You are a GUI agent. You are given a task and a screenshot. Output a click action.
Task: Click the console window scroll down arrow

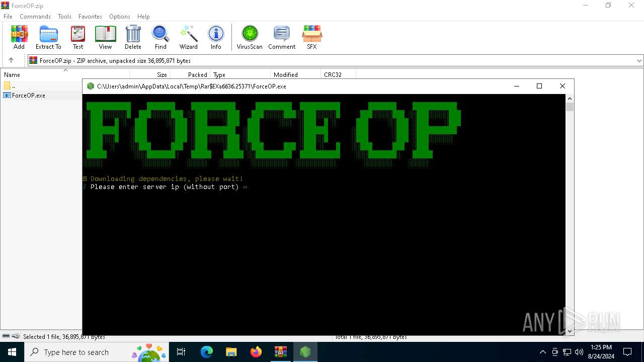pyautogui.click(x=570, y=331)
